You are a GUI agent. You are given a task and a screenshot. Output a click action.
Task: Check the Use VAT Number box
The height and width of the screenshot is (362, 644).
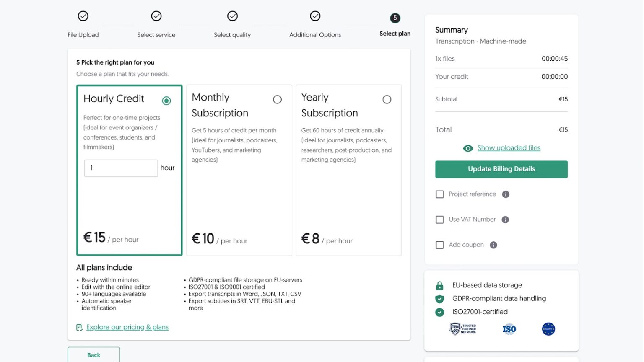[x=439, y=220]
